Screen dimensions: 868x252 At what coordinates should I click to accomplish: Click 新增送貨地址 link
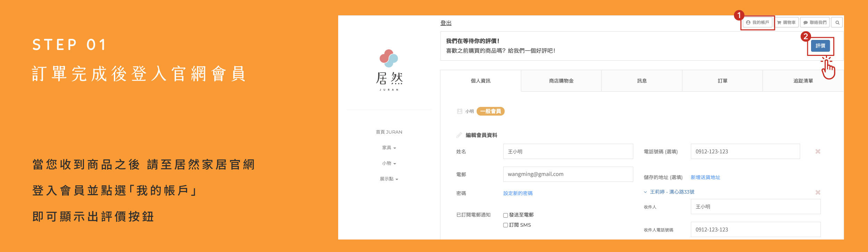(x=705, y=177)
